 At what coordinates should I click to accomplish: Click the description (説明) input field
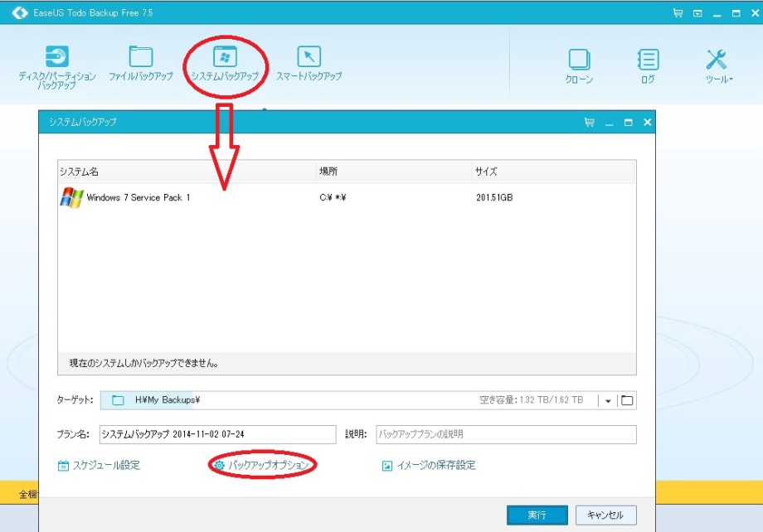(x=505, y=434)
